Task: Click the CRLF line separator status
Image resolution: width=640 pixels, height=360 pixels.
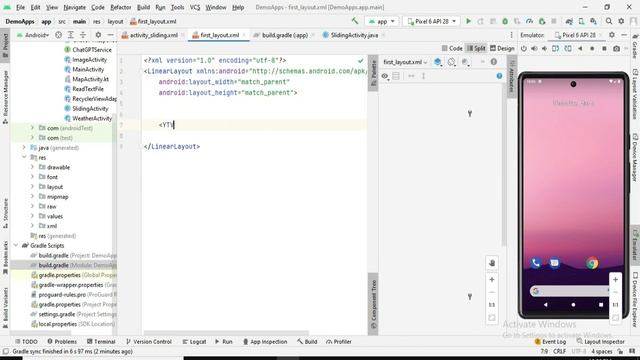Action: (559, 351)
